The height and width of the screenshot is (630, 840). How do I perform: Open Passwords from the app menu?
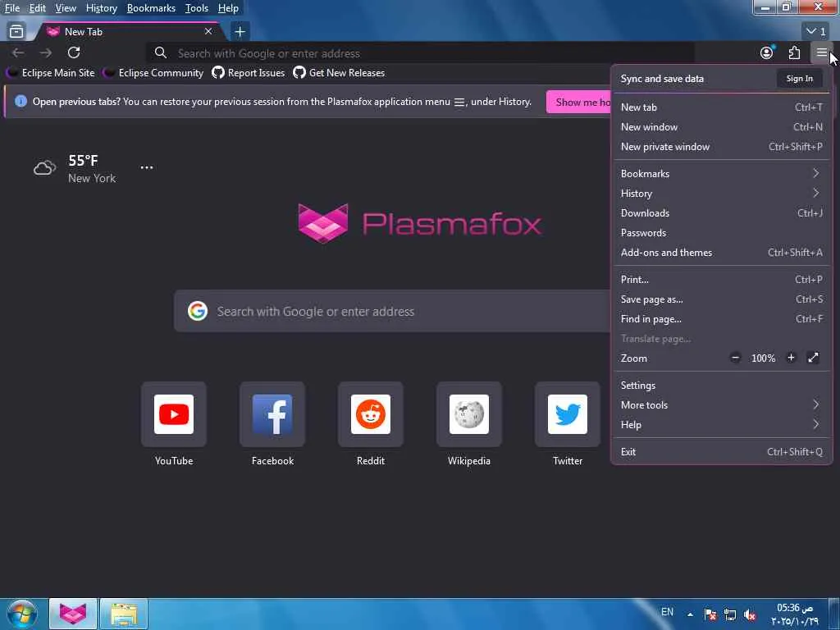coord(721,233)
